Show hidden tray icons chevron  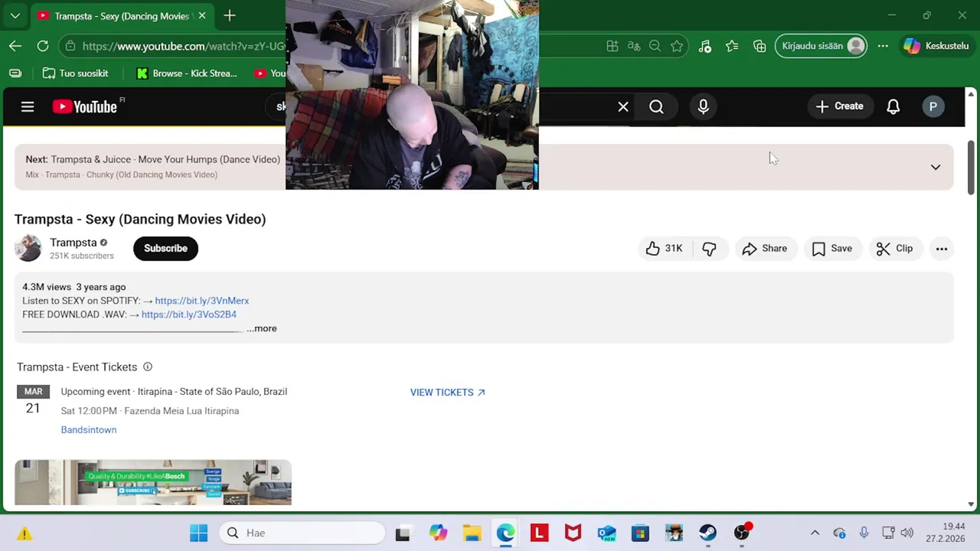pos(815,533)
